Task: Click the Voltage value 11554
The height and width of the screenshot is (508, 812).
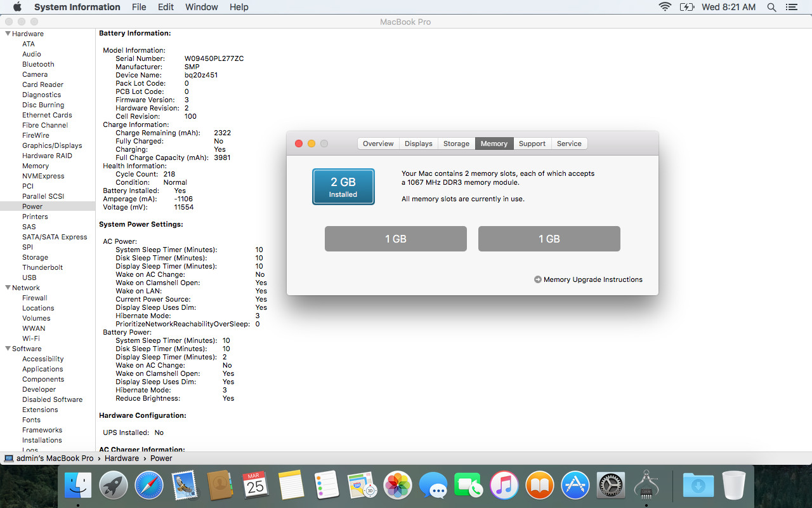Action: point(184,207)
